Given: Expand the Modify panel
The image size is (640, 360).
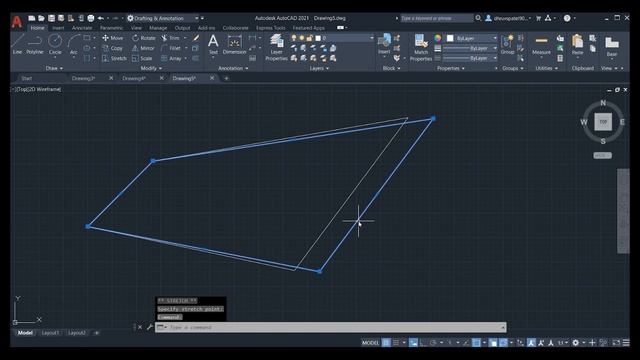Looking at the screenshot, I should pos(151,68).
